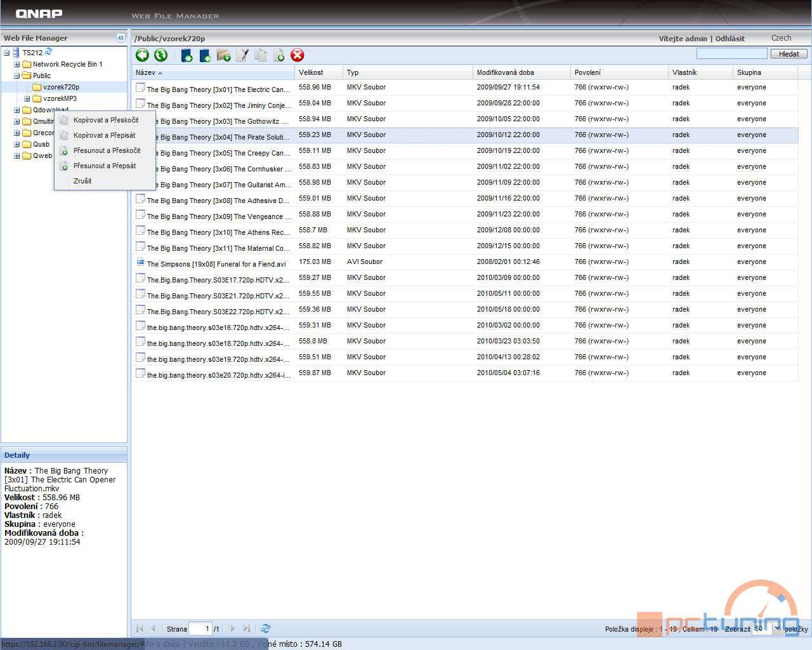Image resolution: width=812 pixels, height=650 pixels.
Task: Click the TS212 server icon in tree
Action: click(x=16, y=53)
